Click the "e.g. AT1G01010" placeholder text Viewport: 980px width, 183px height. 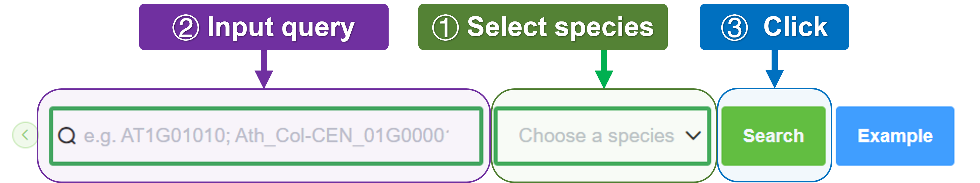[x=156, y=136]
